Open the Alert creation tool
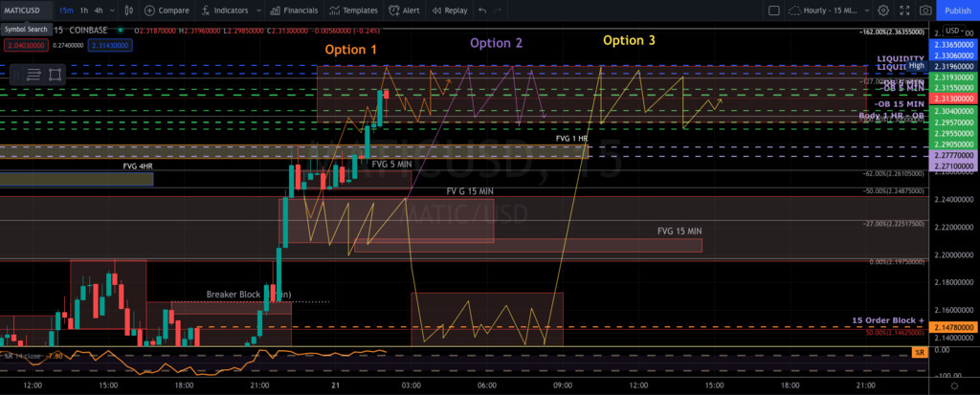This screenshot has height=395, width=980. (405, 11)
